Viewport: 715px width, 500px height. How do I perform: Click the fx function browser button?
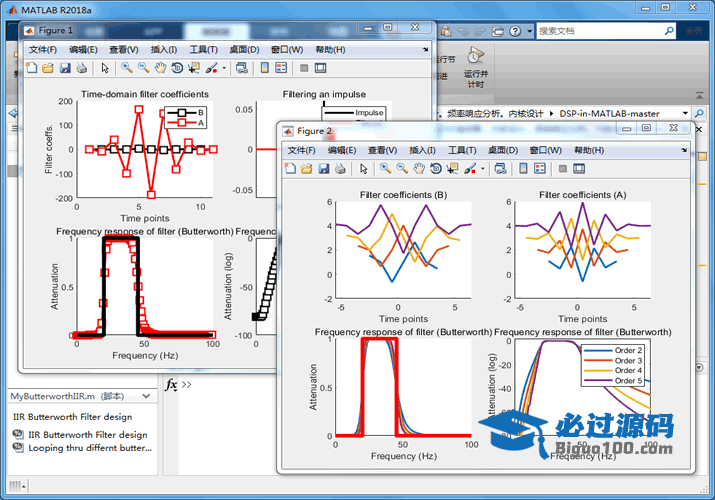coord(171,385)
